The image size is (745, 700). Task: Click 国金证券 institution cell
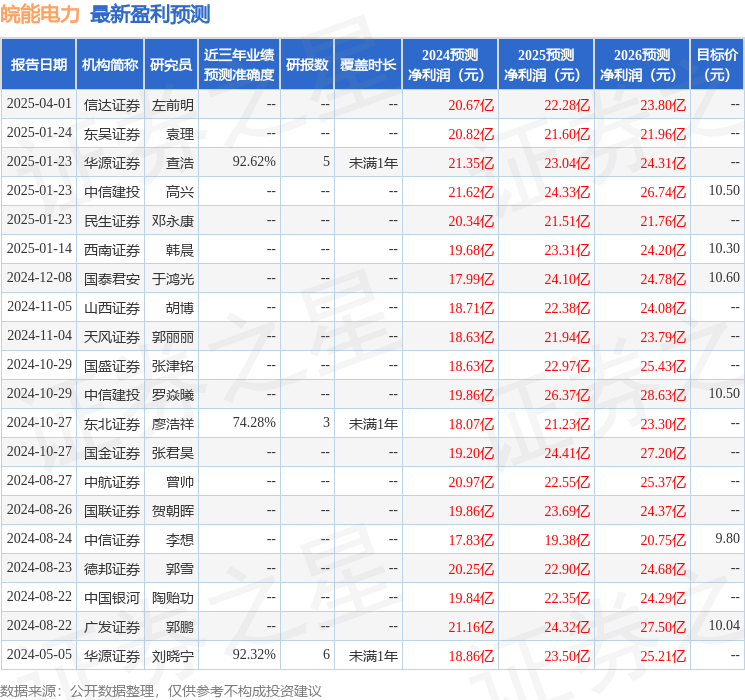point(112,453)
